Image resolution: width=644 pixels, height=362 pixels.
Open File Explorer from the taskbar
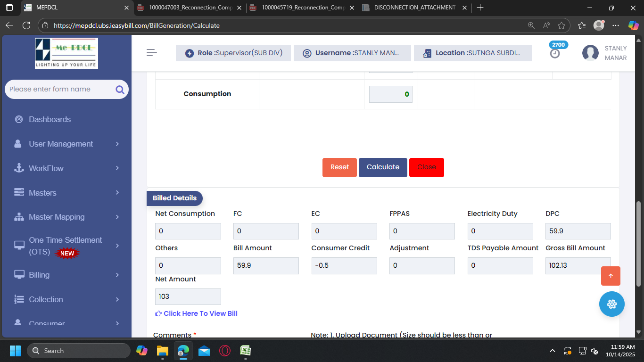tap(163, 351)
